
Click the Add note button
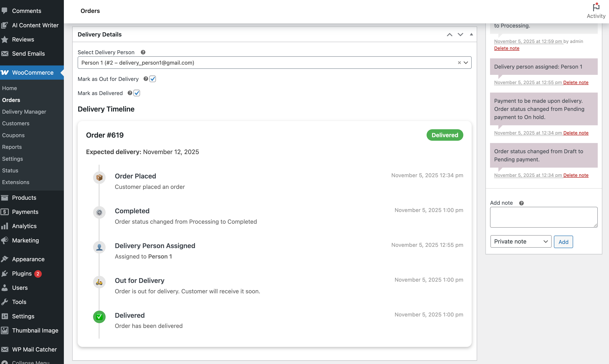coord(563,242)
